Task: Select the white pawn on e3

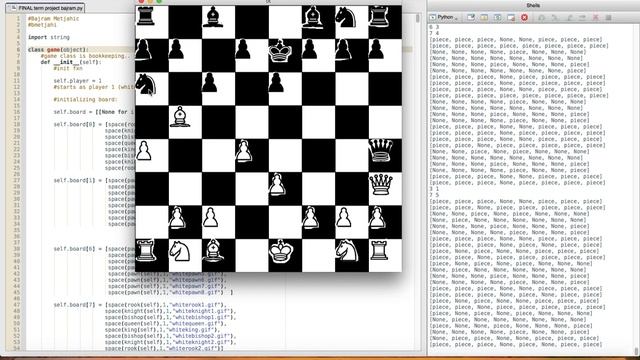Action: [277, 184]
